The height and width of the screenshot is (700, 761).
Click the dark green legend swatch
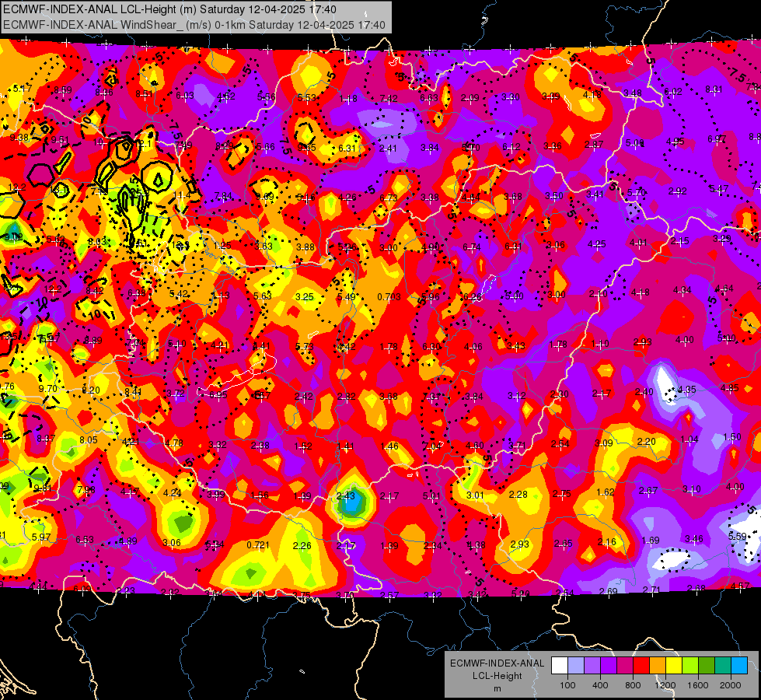click(706, 666)
